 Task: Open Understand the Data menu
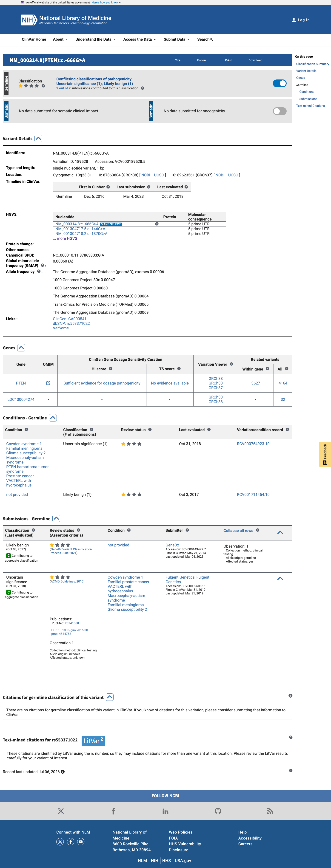pos(96,40)
